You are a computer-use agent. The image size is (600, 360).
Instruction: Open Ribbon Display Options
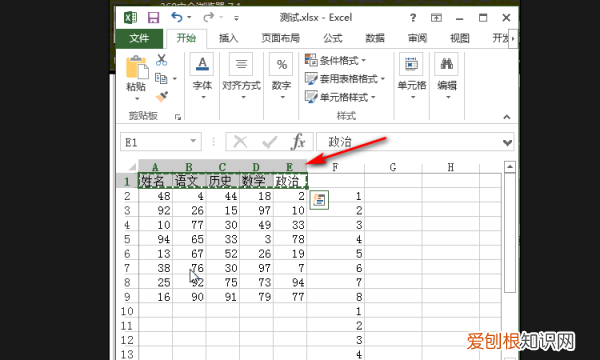(x=436, y=18)
